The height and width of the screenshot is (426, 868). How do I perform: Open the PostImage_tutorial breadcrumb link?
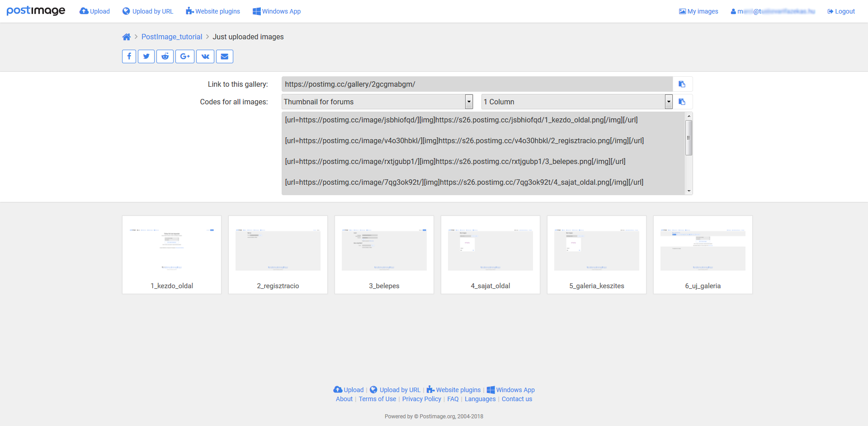coord(172,37)
